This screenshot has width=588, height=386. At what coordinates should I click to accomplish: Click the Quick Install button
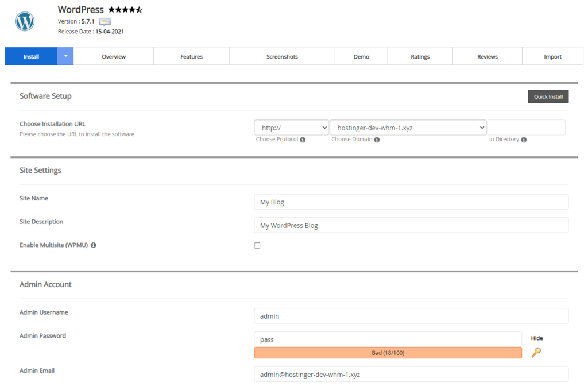pyautogui.click(x=548, y=96)
